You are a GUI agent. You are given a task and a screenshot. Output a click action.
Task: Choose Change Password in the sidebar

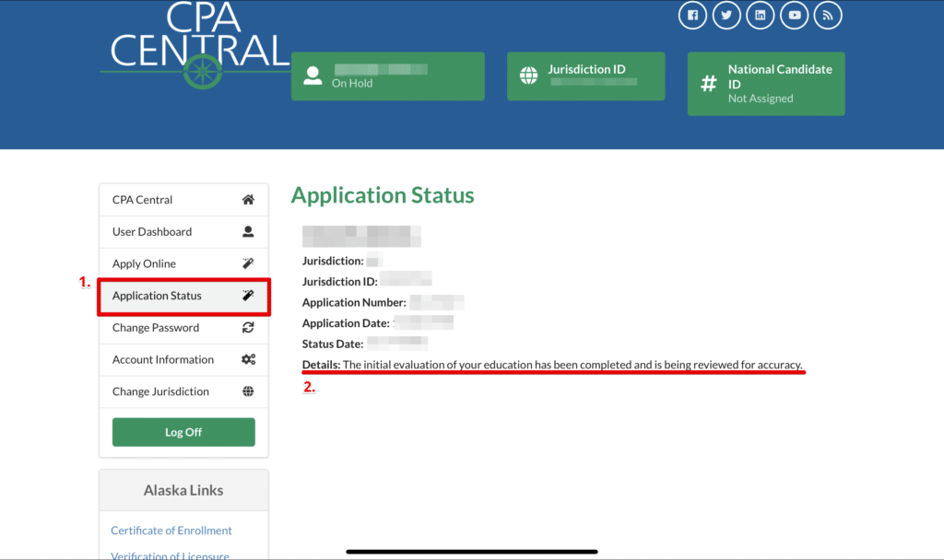[x=183, y=327]
